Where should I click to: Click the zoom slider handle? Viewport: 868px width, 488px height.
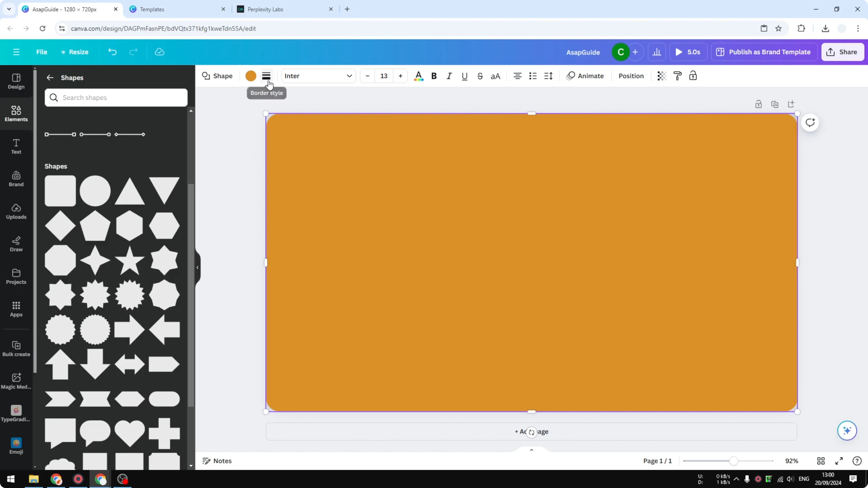point(733,461)
